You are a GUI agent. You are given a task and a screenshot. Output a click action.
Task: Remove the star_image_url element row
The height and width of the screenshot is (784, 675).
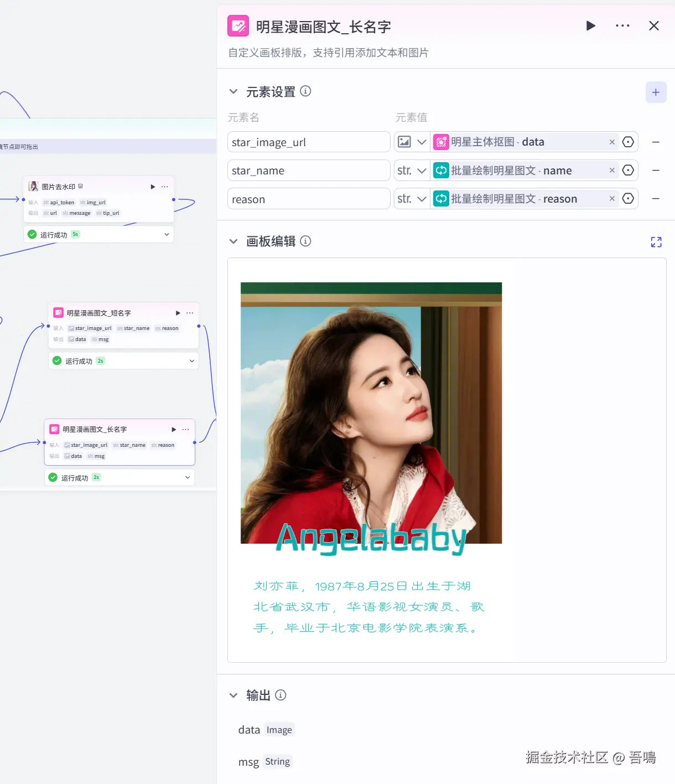click(x=656, y=142)
